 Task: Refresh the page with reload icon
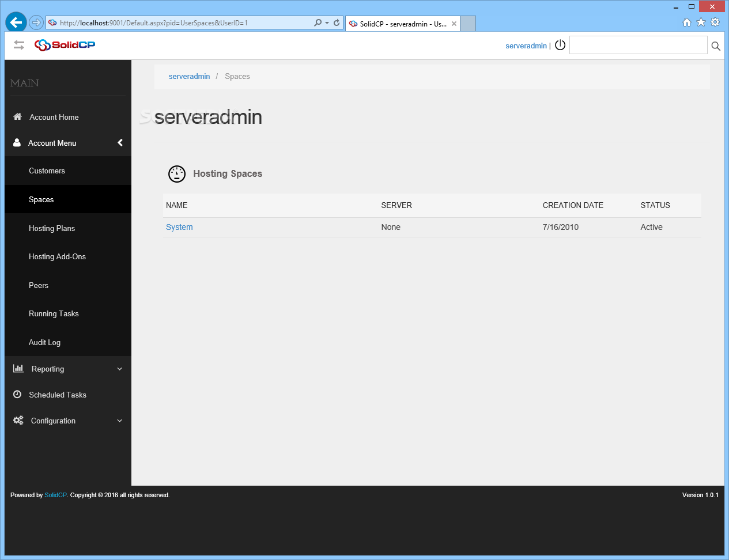pyautogui.click(x=337, y=23)
